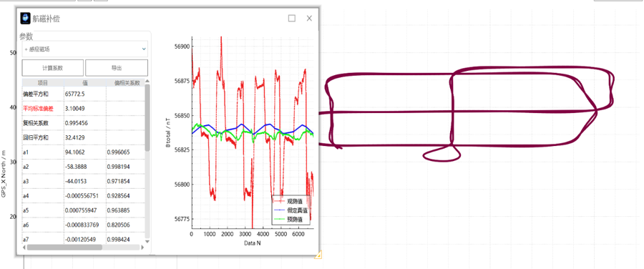Select the 平均标准偏差 table row

pos(84,109)
